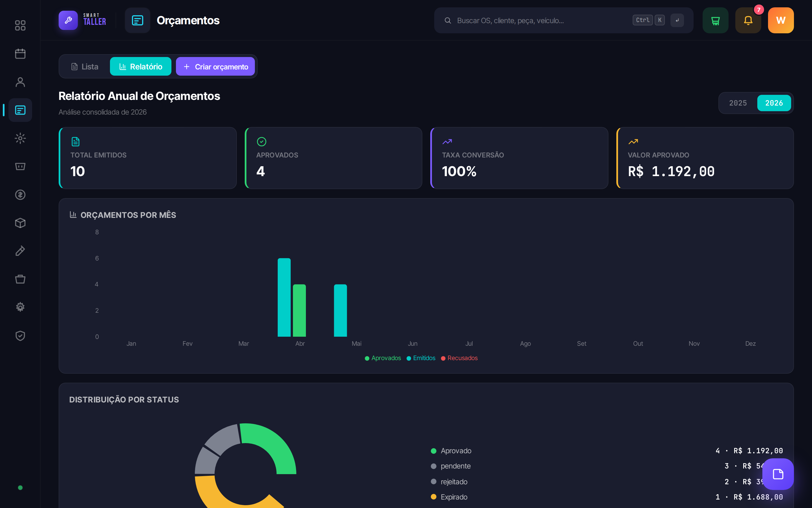Click the Ctrl shortcut key hint
Viewport: 812px width, 508px height.
(x=643, y=20)
